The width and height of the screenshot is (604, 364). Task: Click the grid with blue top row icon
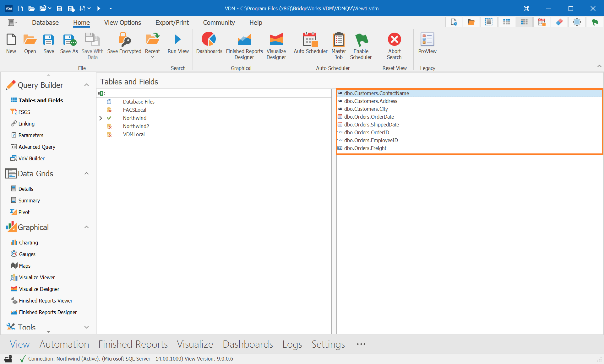point(506,22)
